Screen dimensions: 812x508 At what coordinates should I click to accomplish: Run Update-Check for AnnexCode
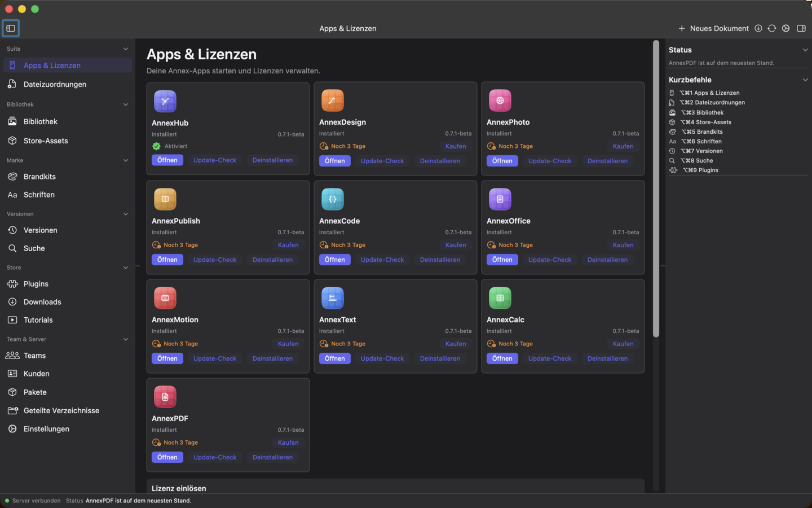pyautogui.click(x=382, y=260)
